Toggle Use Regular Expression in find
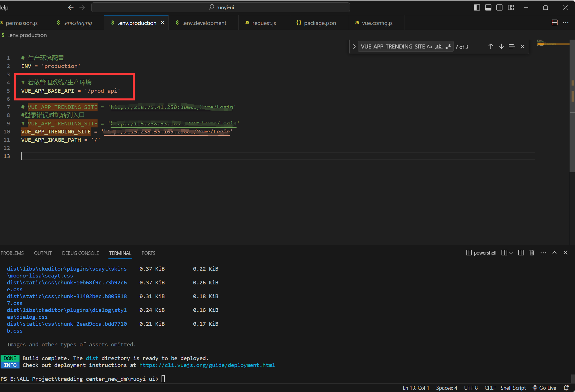The width and height of the screenshot is (575, 392). coord(448,46)
